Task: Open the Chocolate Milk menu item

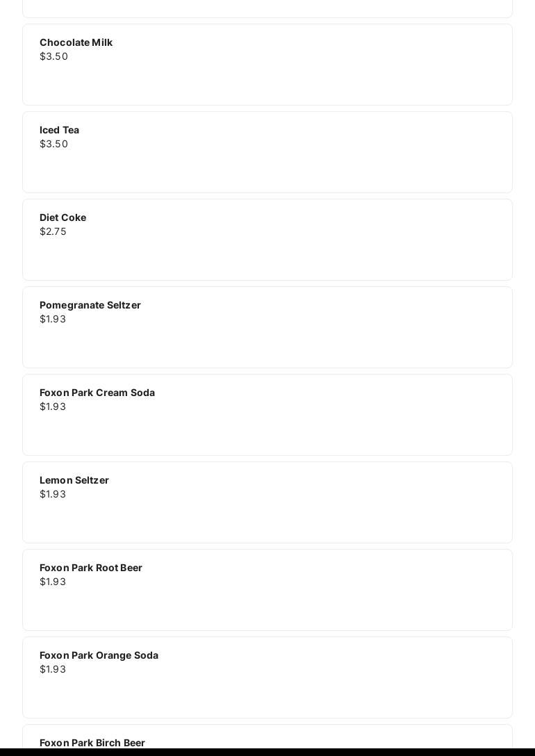Action: 76,43
